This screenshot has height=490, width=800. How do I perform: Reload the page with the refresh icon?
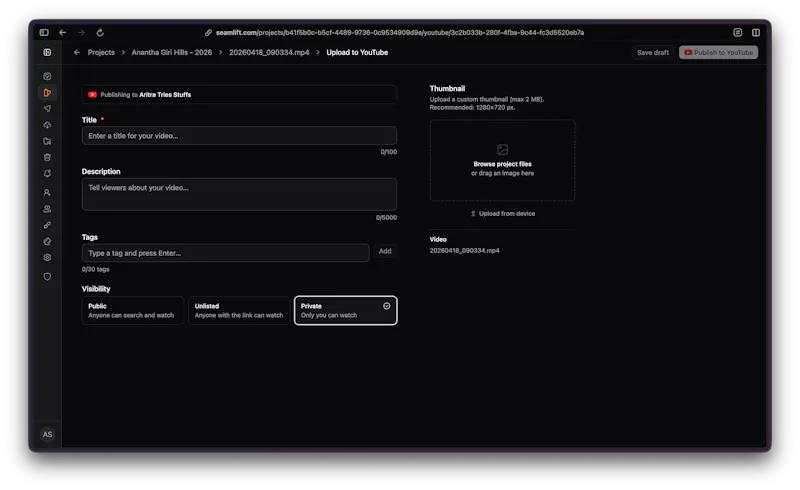pos(100,32)
